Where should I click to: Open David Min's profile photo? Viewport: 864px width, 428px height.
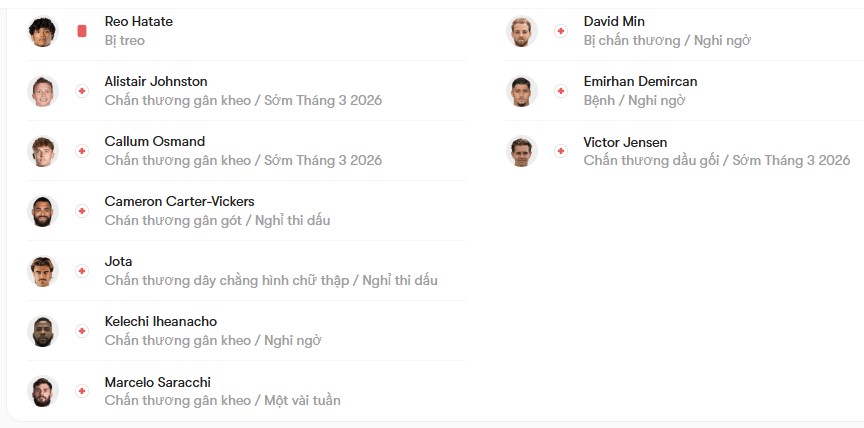coord(521,31)
